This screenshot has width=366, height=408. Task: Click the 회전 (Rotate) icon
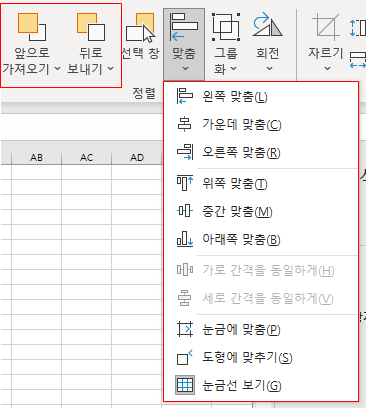[x=268, y=24]
